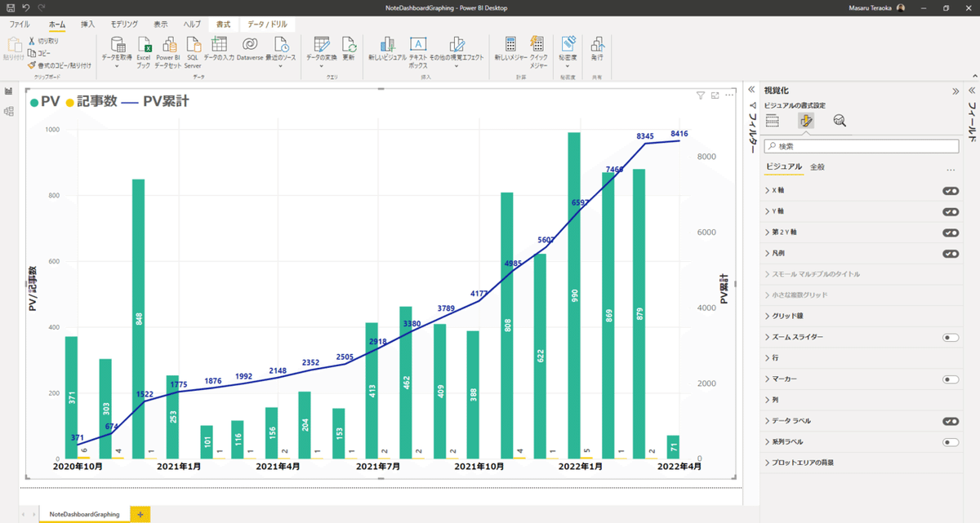
Task: Open chart visual's more options ellipsis
Action: click(x=730, y=95)
